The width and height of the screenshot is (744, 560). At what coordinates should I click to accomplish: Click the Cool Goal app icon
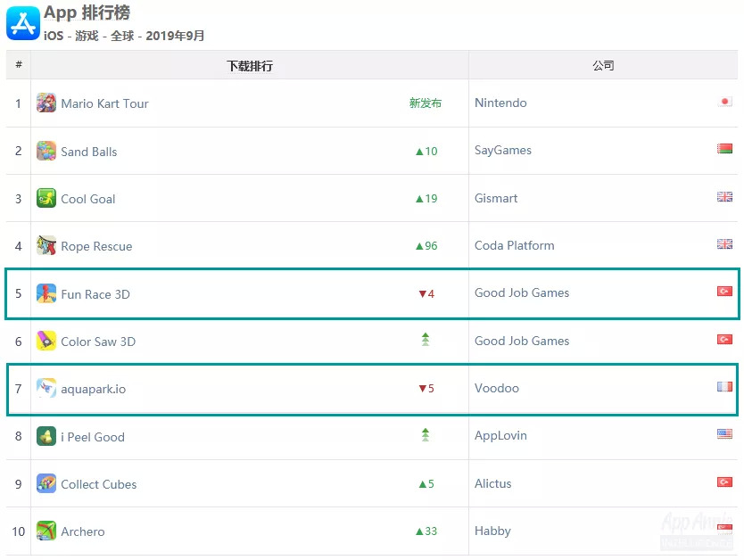[x=46, y=199]
